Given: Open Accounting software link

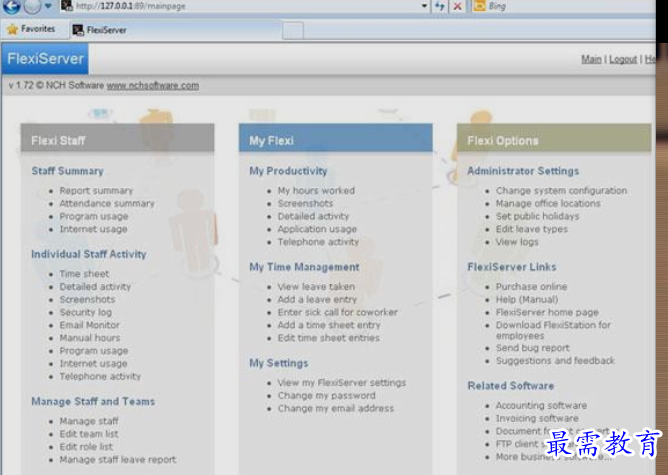Looking at the screenshot, I should (541, 405).
